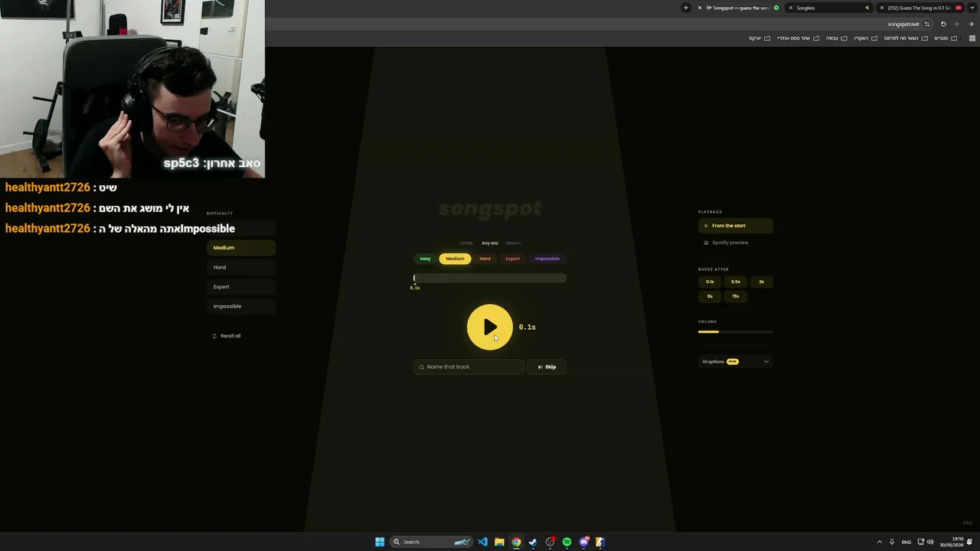Screen dimensions: 980x551
Task: Open Counter-Strike from the taskbar
Action: (600, 542)
